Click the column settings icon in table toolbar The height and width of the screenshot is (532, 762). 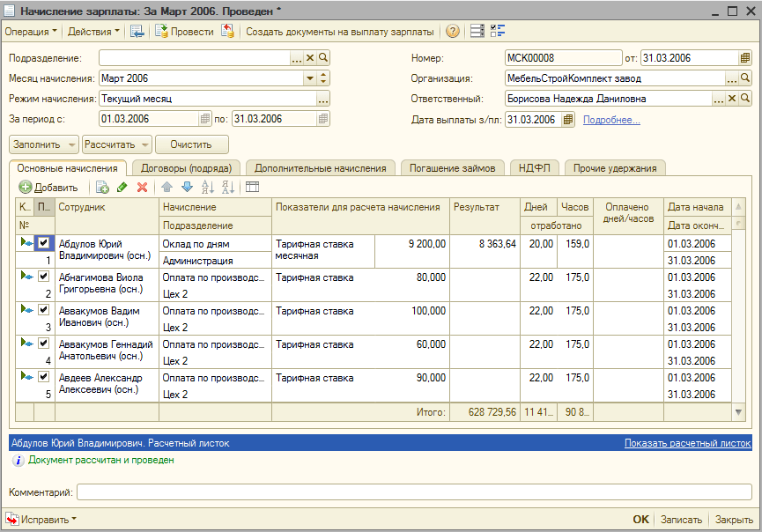pos(252,187)
